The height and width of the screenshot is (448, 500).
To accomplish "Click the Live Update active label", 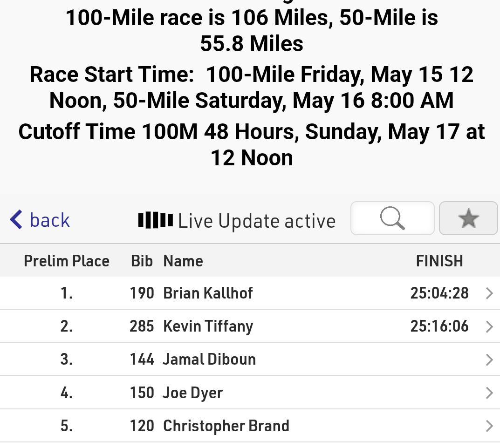I will click(257, 221).
